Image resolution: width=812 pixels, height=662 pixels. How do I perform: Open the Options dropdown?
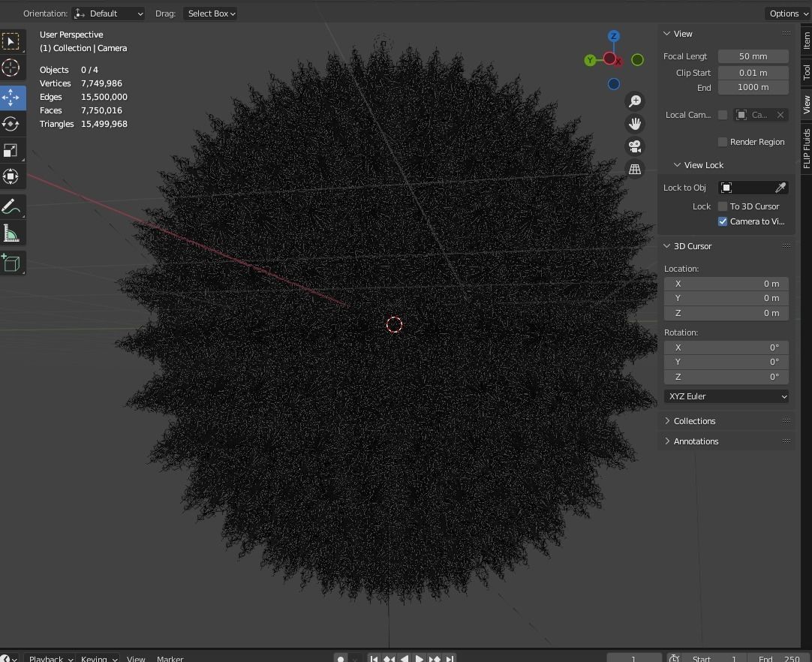tap(788, 14)
